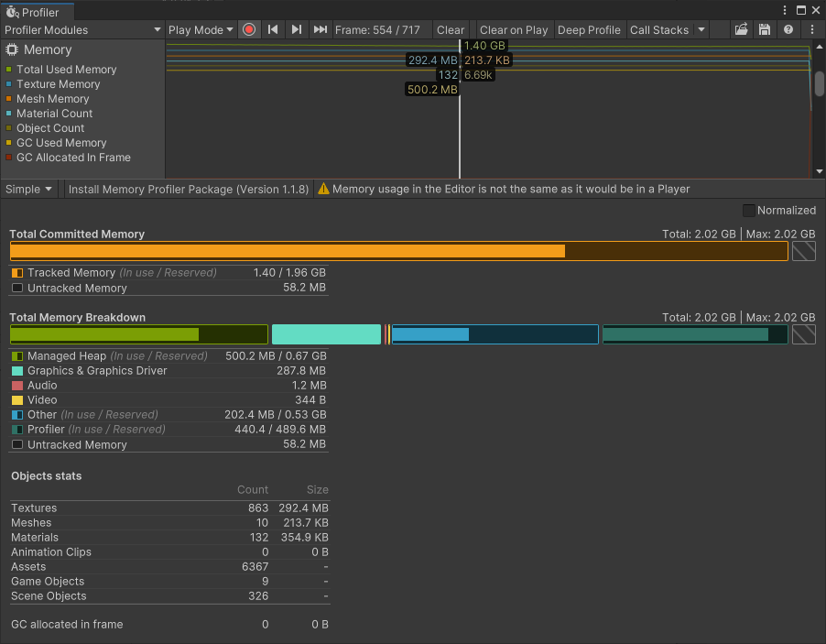Load profiler data from file
826x644 pixels.
click(742, 29)
